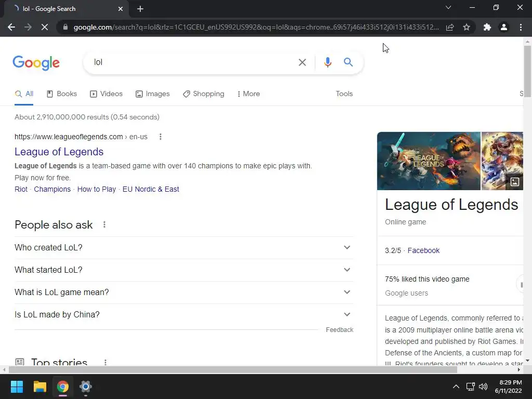
Task: Click the network icon in system tray
Action: point(470,387)
